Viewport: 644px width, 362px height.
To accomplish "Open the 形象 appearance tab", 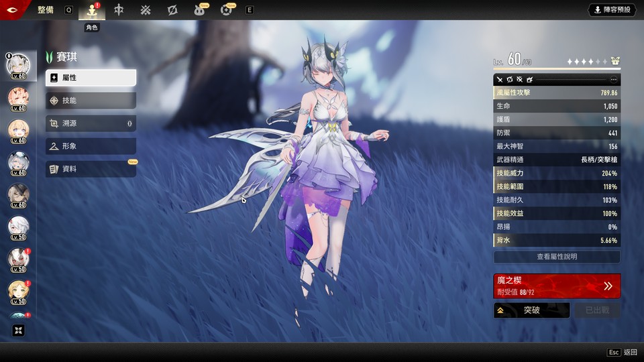I will pos(91,146).
